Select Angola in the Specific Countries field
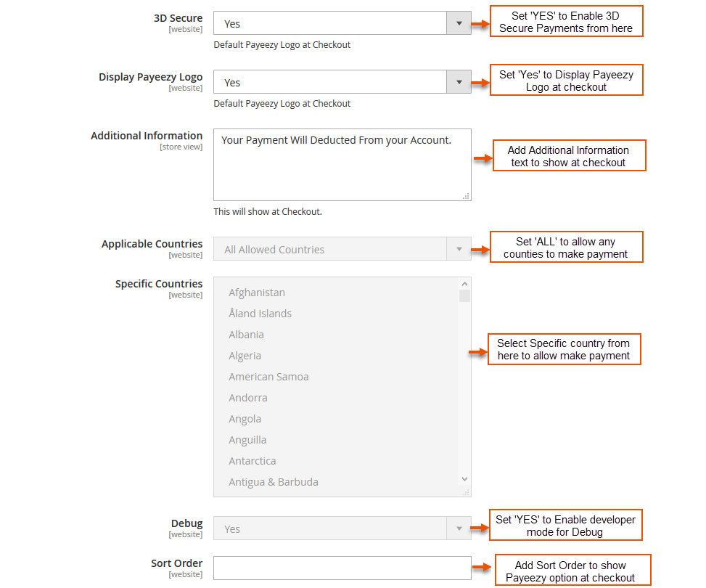The height and width of the screenshot is (588, 706). [x=245, y=418]
